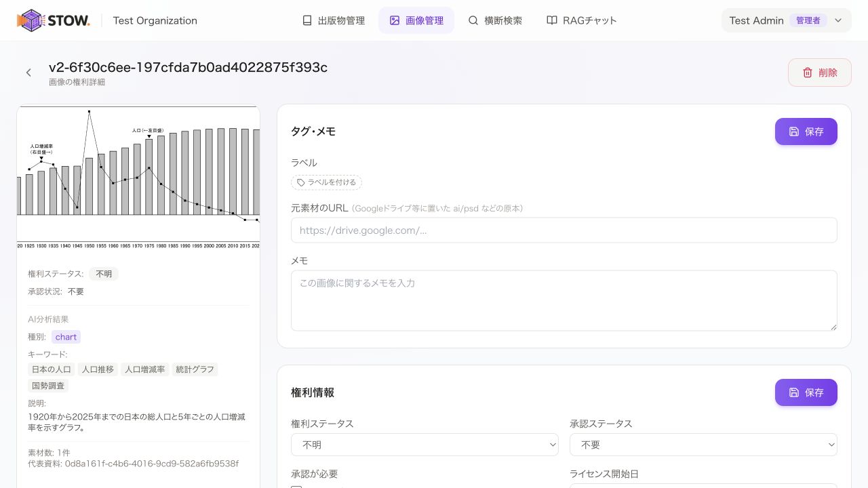The width and height of the screenshot is (868, 488).
Task: Open the 出版物管理 menu item
Action: coord(334,20)
